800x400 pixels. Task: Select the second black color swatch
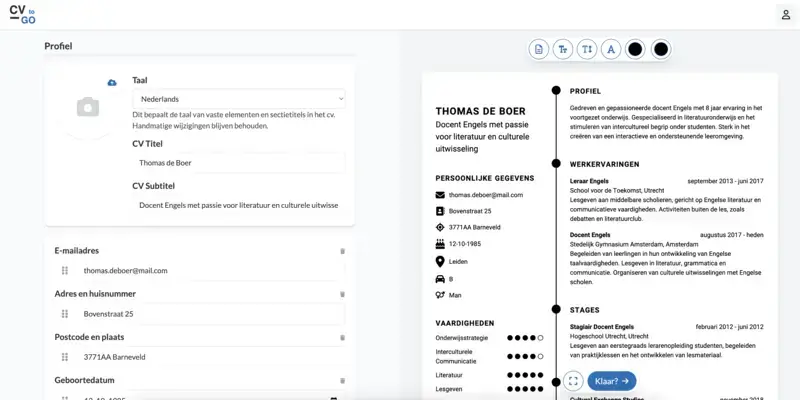660,49
